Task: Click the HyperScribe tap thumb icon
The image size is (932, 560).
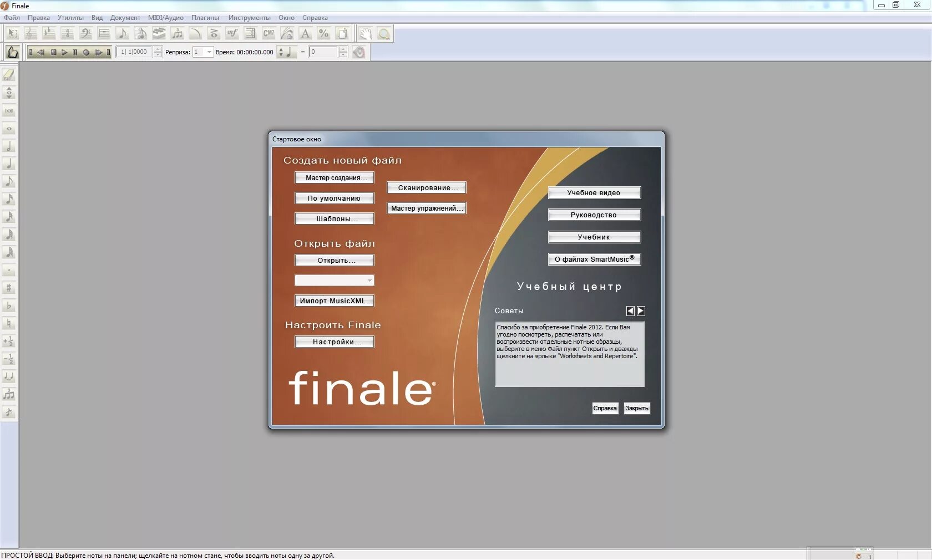Action: click(12, 52)
